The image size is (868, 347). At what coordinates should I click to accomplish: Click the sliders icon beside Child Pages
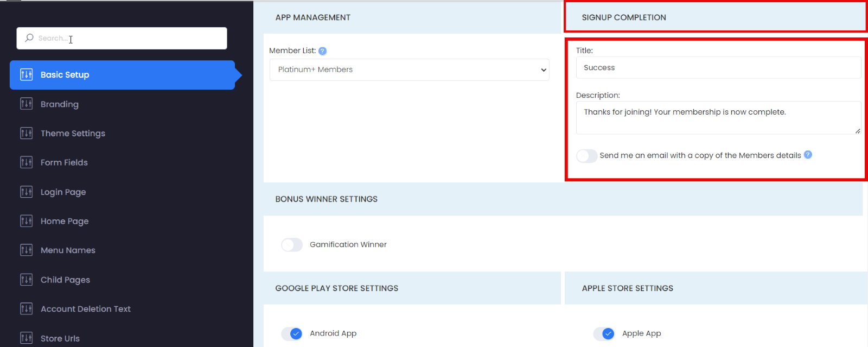click(x=26, y=280)
